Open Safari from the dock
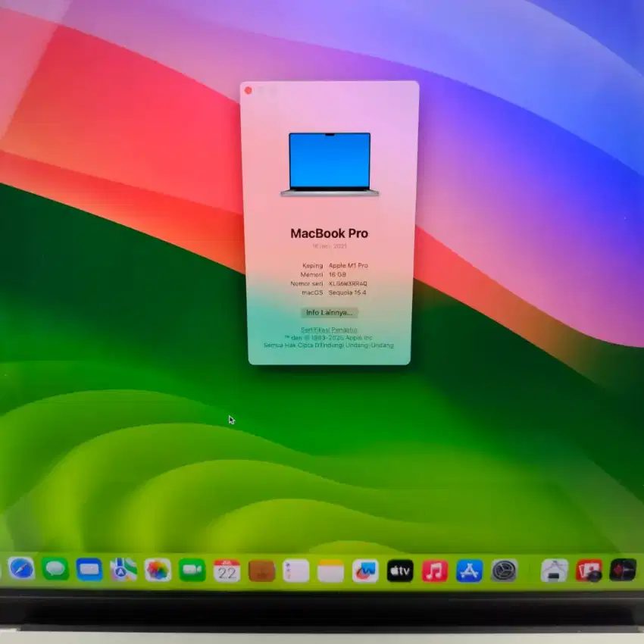Viewport: 644px width, 644px height. (x=21, y=569)
